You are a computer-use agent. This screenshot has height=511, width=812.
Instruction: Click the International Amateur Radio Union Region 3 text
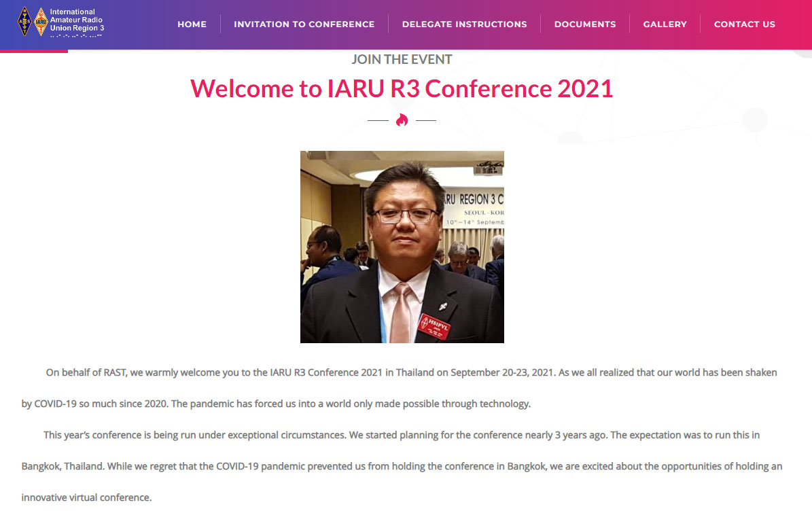pyautogui.click(x=77, y=20)
